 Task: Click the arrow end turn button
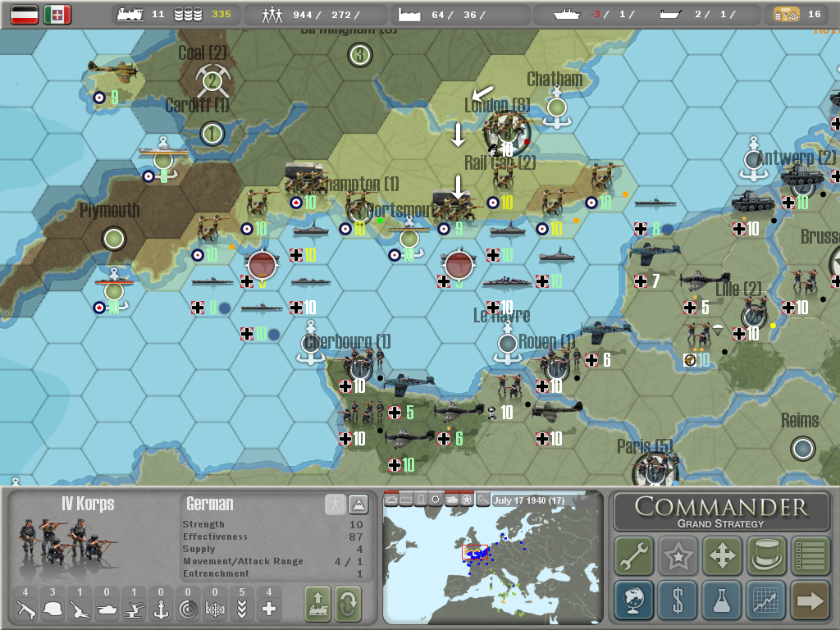810,600
